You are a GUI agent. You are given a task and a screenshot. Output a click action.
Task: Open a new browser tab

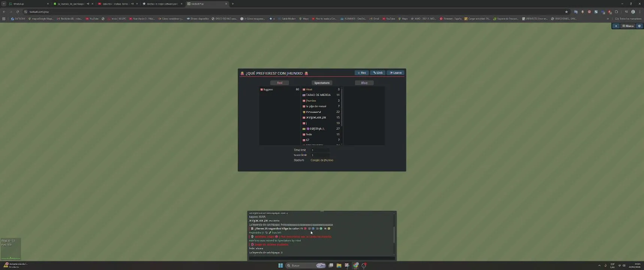click(233, 4)
